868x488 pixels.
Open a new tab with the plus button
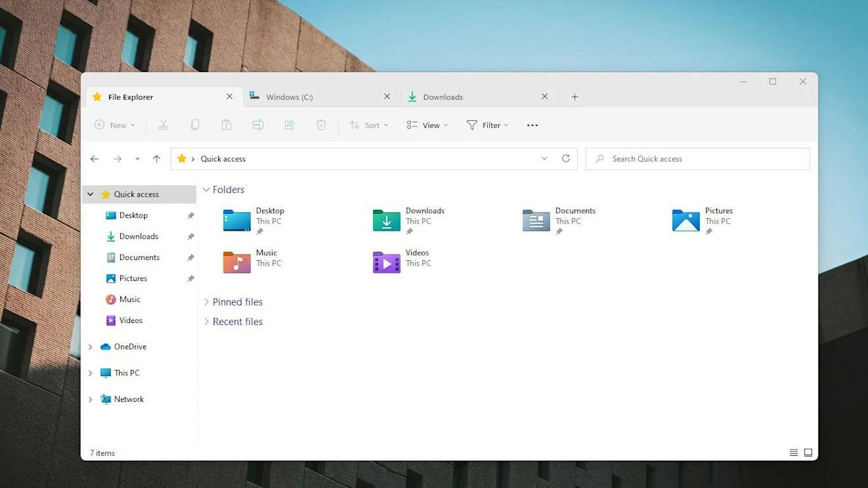(x=574, y=96)
